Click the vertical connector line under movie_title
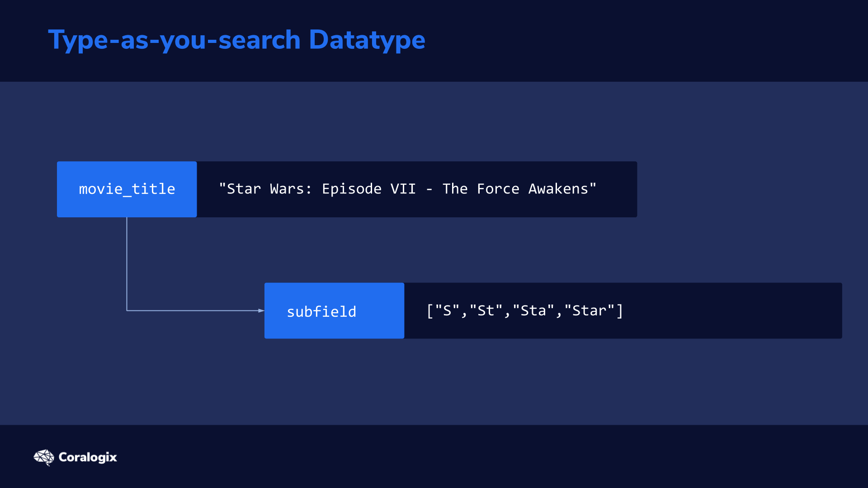Screen dimensions: 868x488 (127, 263)
